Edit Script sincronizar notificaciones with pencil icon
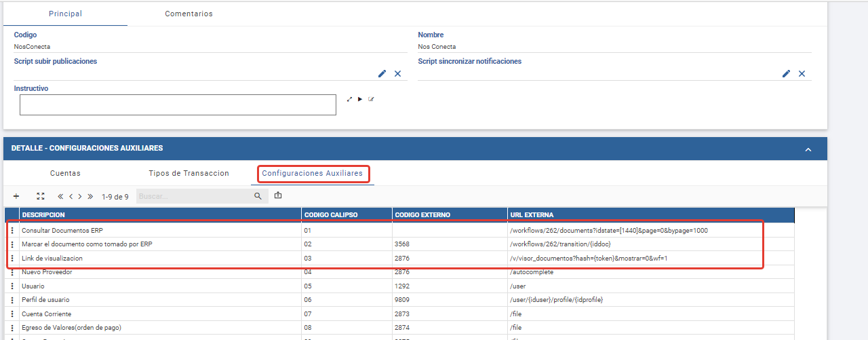Screen dimensions: 868x340 (x=786, y=73)
